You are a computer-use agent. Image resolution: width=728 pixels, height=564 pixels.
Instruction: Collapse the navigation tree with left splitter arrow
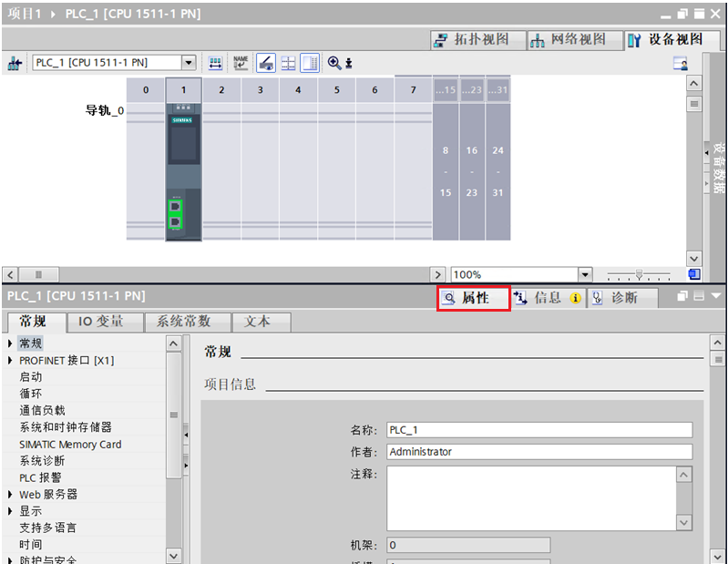[186, 435]
